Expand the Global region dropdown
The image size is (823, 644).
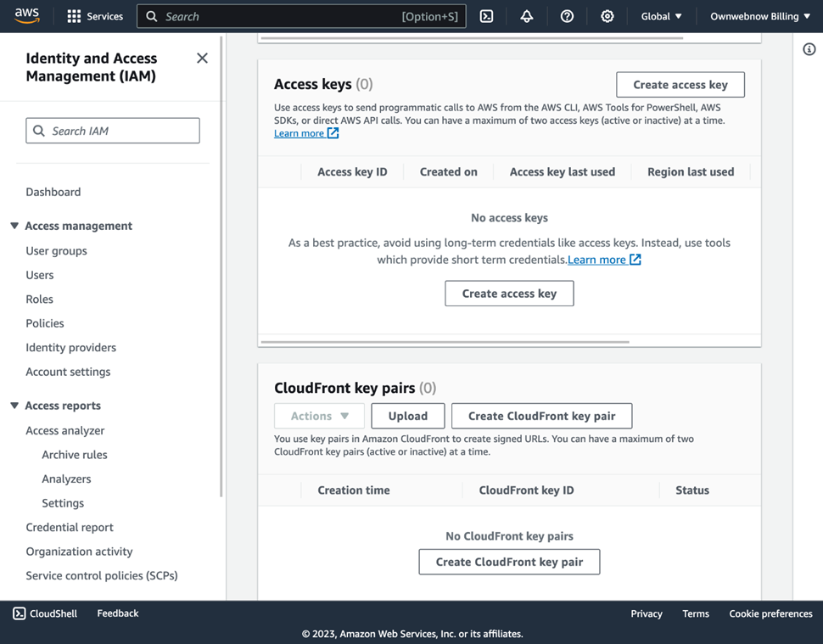(661, 16)
